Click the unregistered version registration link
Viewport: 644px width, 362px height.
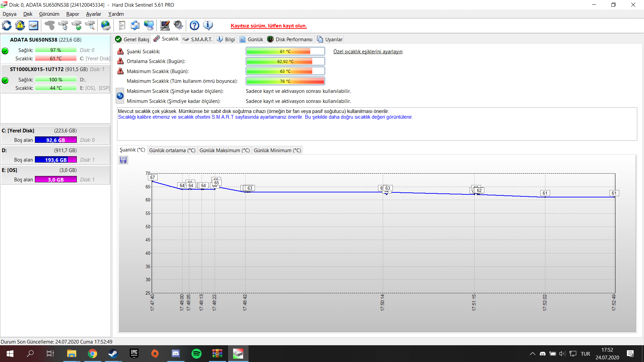[269, 26]
